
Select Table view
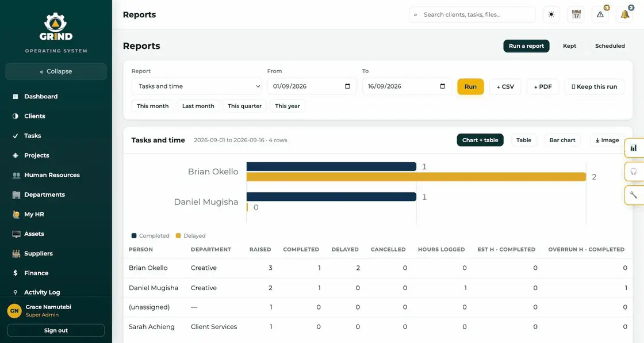pos(524,140)
